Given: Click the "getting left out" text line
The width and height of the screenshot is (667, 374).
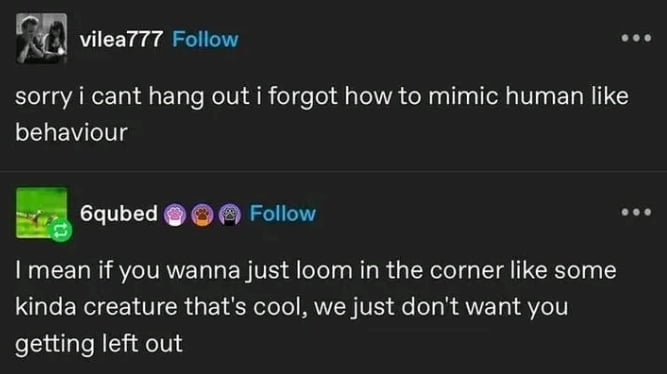Looking at the screenshot, I should click(x=99, y=344).
